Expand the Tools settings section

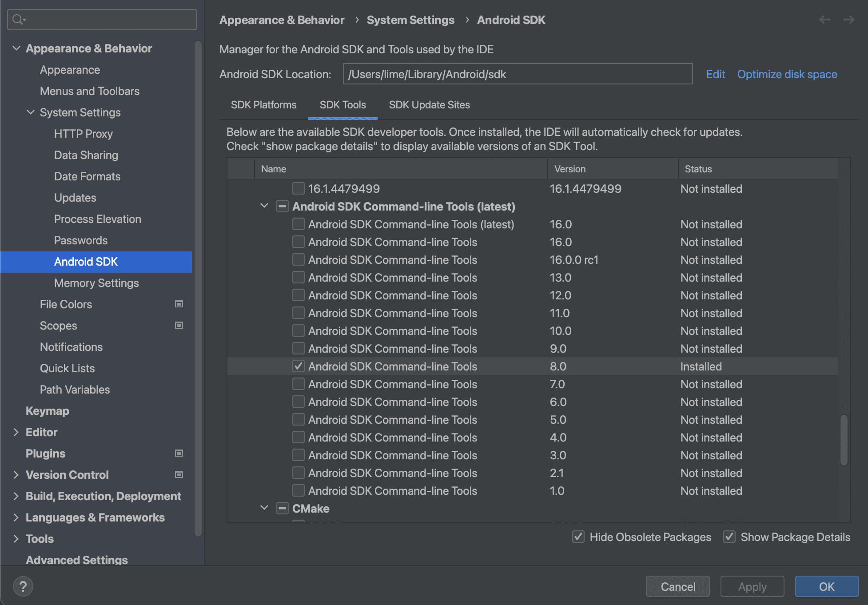click(x=16, y=539)
